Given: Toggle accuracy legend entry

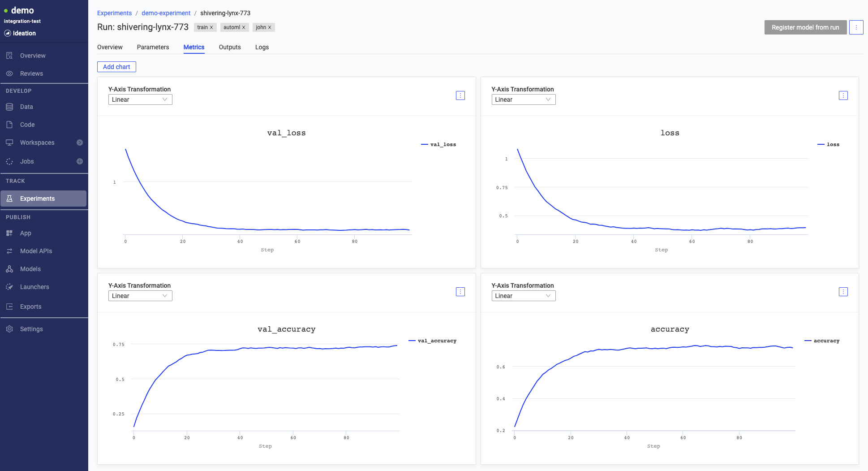Looking at the screenshot, I should coord(822,341).
